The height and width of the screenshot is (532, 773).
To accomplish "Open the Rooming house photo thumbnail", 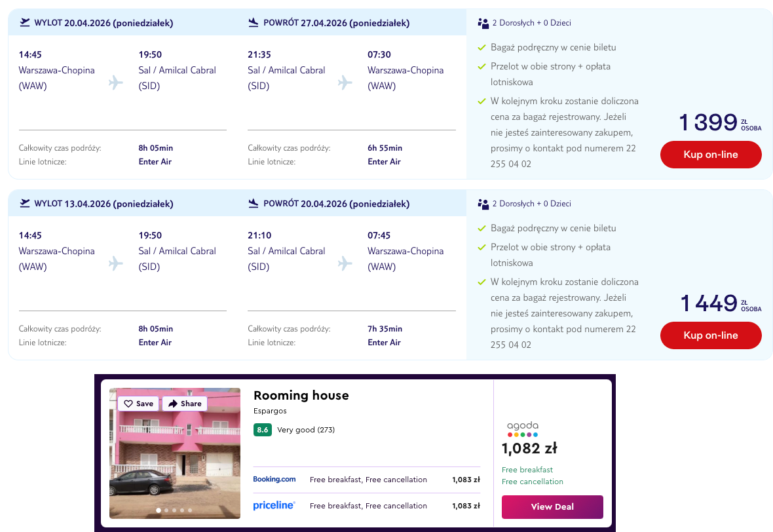I will click(x=175, y=459).
